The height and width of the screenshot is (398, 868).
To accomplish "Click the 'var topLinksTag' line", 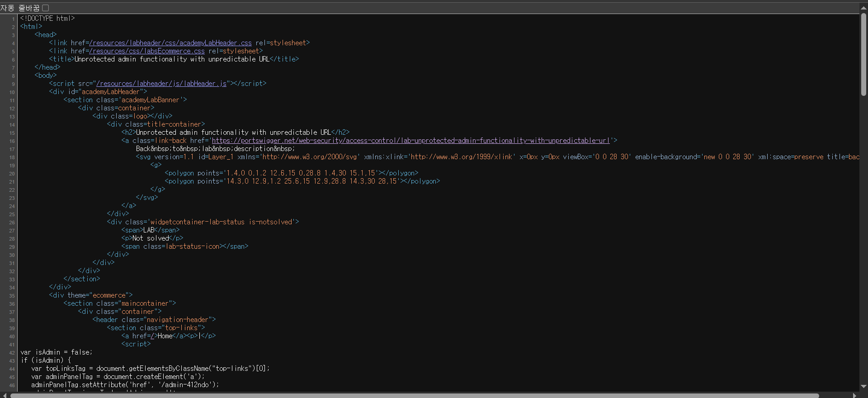I will click(151, 369).
